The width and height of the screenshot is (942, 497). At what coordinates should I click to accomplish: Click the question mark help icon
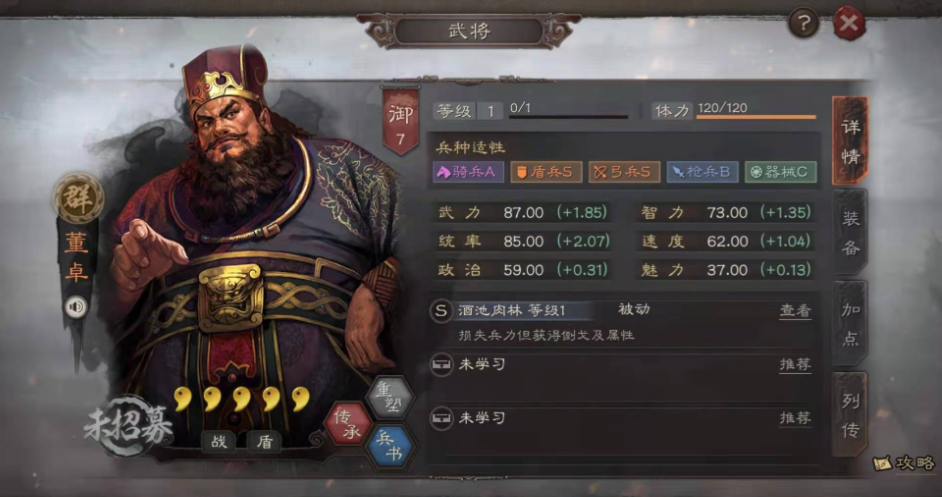(804, 24)
